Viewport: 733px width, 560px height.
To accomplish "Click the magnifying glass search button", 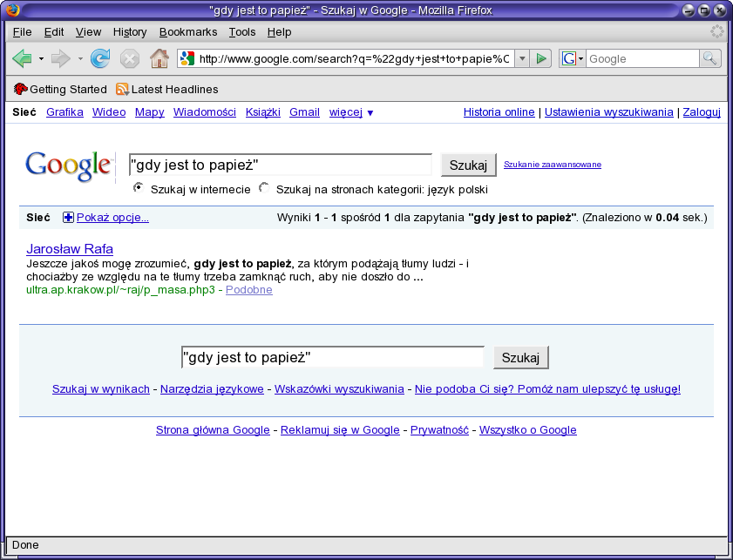I will [x=709, y=59].
